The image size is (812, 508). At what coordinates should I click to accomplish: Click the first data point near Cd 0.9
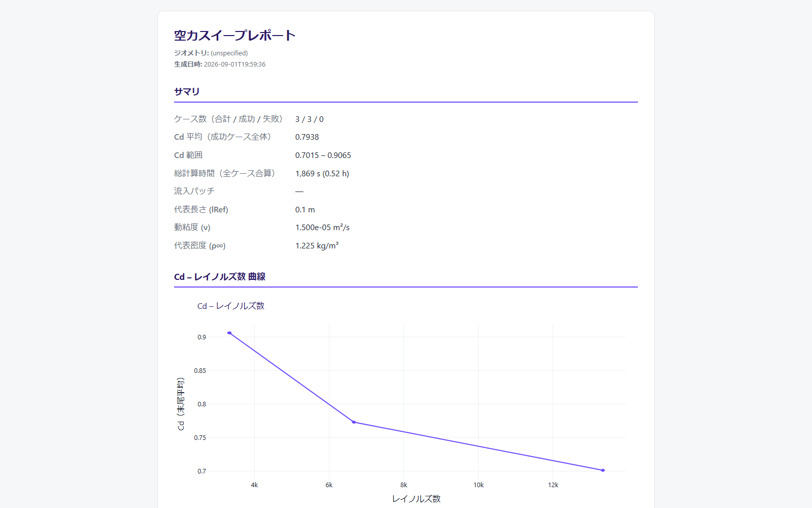pyautogui.click(x=229, y=333)
